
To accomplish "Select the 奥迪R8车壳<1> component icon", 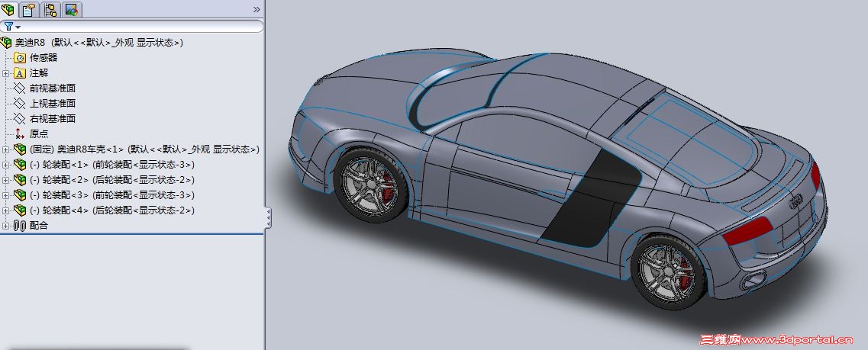I will tap(20, 149).
